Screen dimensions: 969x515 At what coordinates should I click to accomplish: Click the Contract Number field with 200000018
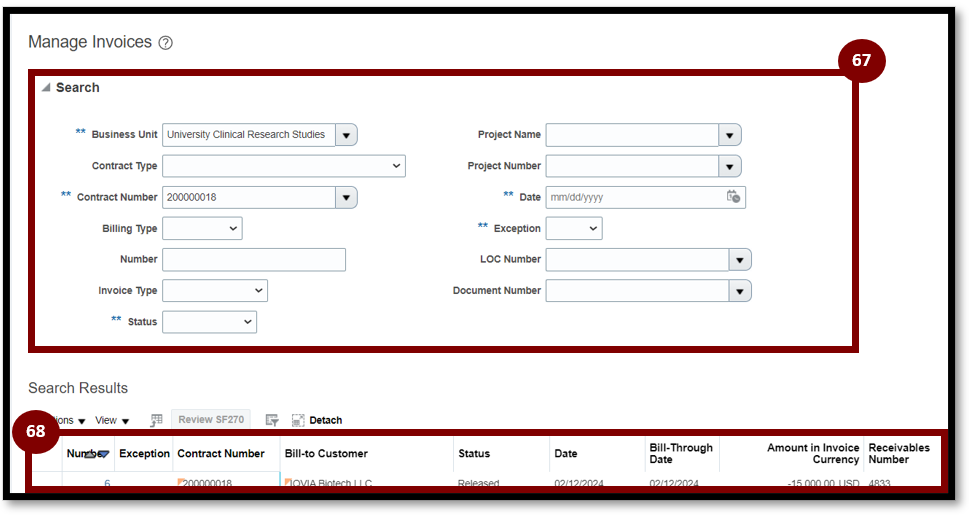(x=248, y=197)
